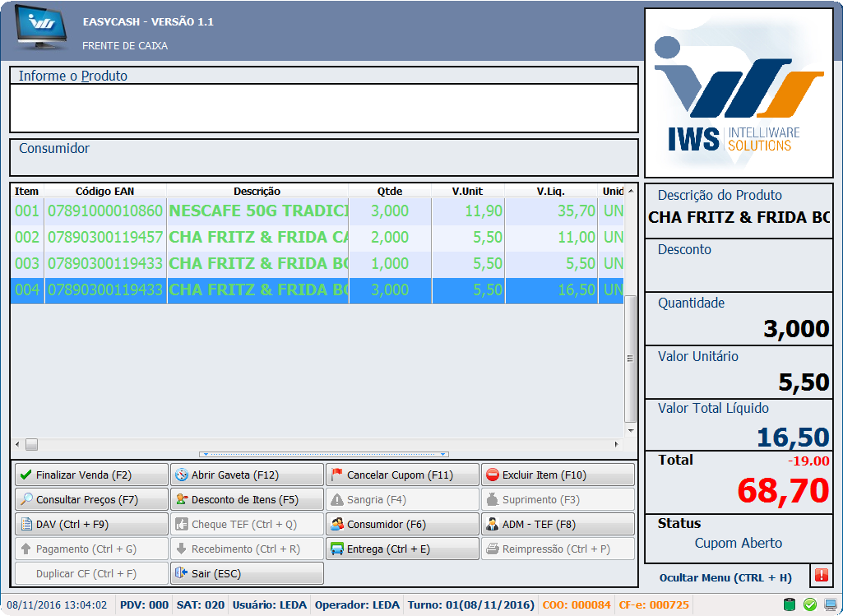
Task: Click the down arrow icon on Recebimento (Ctrl + R)
Action: click(x=181, y=549)
